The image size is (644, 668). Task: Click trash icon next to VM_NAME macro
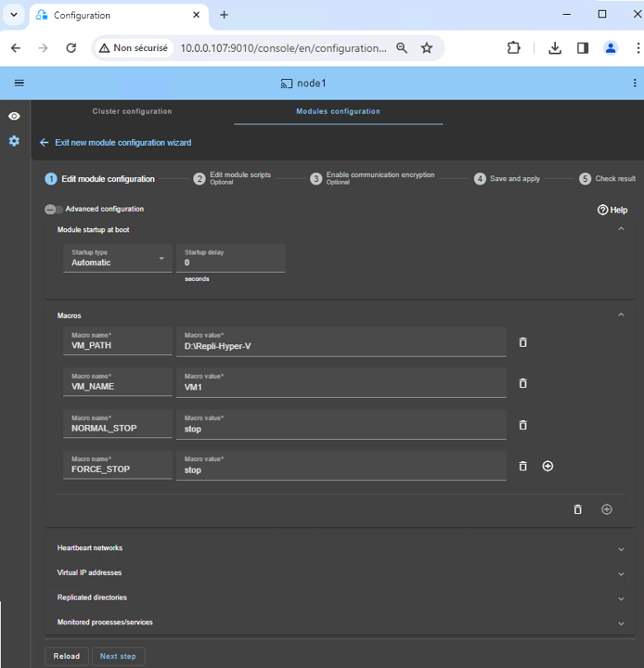coord(522,383)
